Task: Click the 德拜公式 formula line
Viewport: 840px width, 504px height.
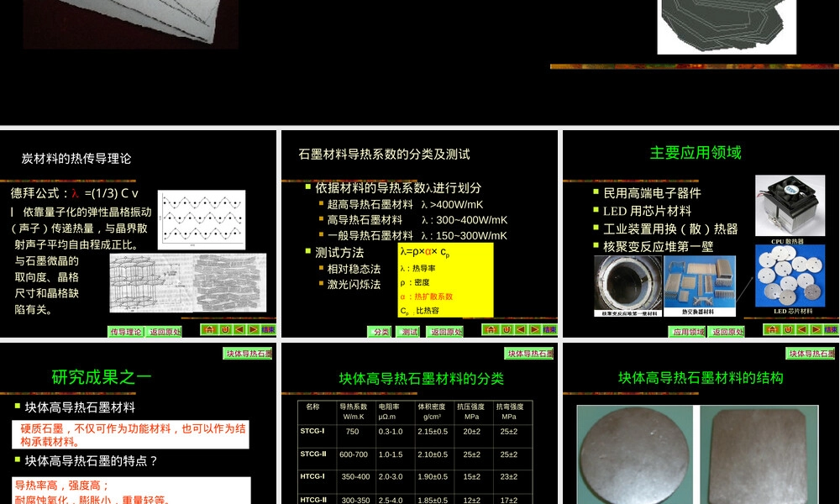Action: (x=75, y=193)
